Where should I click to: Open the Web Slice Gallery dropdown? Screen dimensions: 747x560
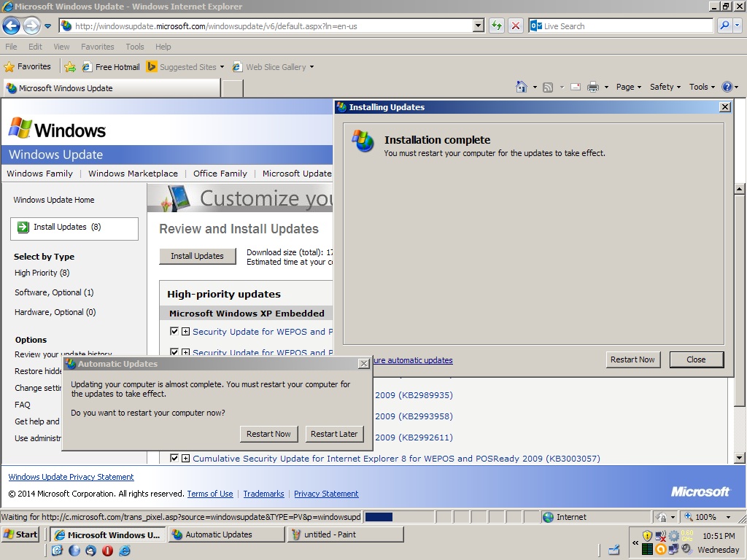tap(311, 67)
